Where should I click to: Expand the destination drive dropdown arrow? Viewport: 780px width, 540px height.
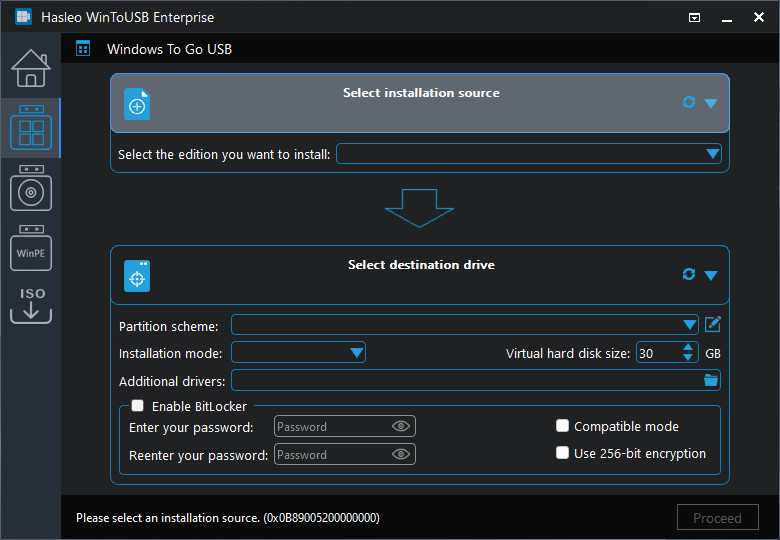[711, 275]
